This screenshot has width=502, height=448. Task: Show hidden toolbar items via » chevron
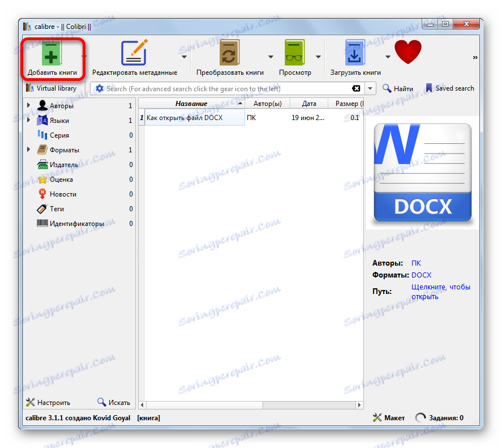click(x=475, y=57)
